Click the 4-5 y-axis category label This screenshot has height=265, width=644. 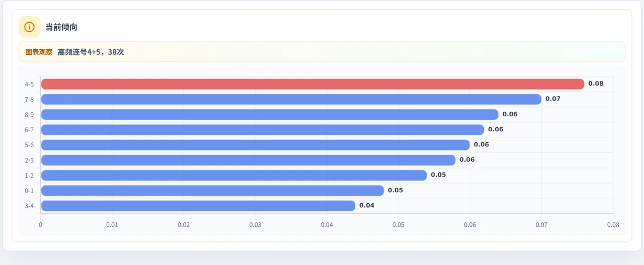pos(29,84)
